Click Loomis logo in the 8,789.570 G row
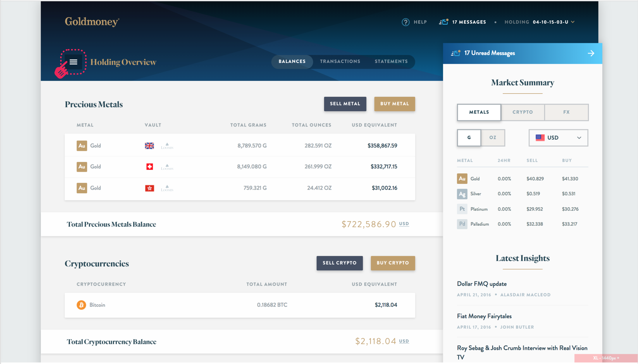 167,146
